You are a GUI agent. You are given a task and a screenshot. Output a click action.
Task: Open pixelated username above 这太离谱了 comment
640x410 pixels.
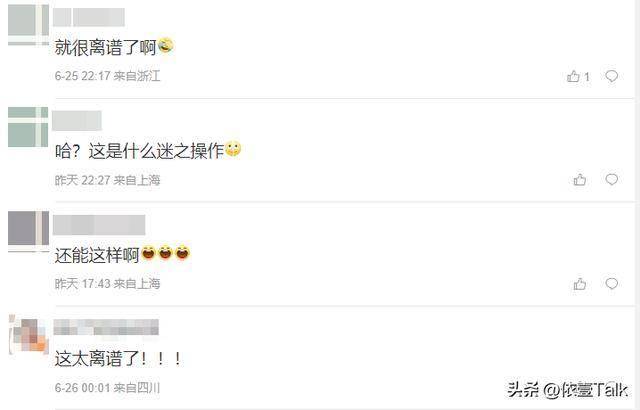coord(106,328)
